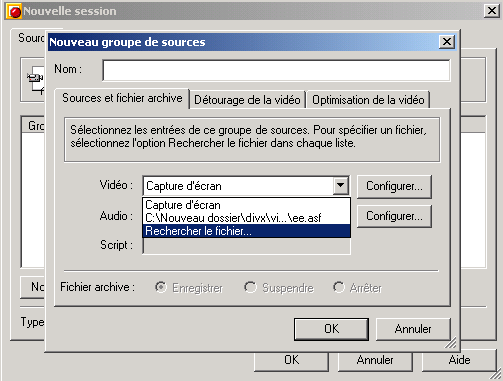Close the Nouveau groupe de sources dialog

(447, 42)
